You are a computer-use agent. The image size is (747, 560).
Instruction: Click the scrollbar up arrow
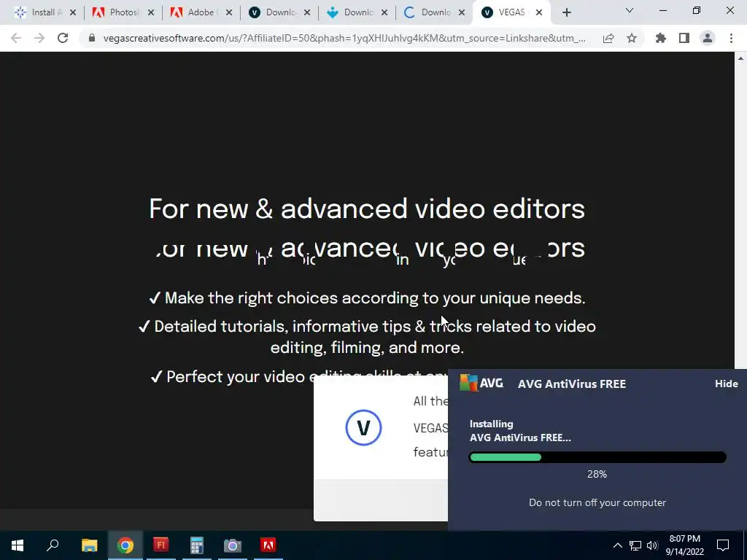(x=741, y=58)
